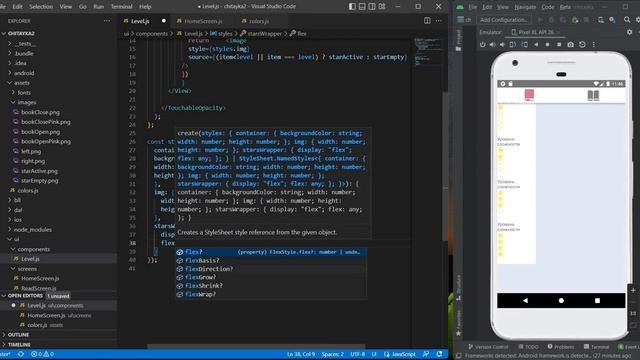Viewport: 640px width, 360px height.
Task: Open Android Studio search magnifier
Action: point(627,20)
